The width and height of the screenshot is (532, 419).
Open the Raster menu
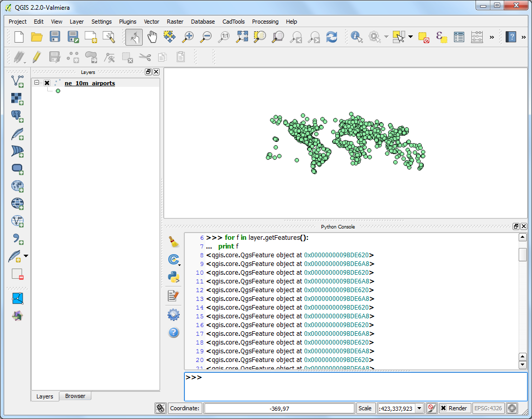(x=175, y=22)
